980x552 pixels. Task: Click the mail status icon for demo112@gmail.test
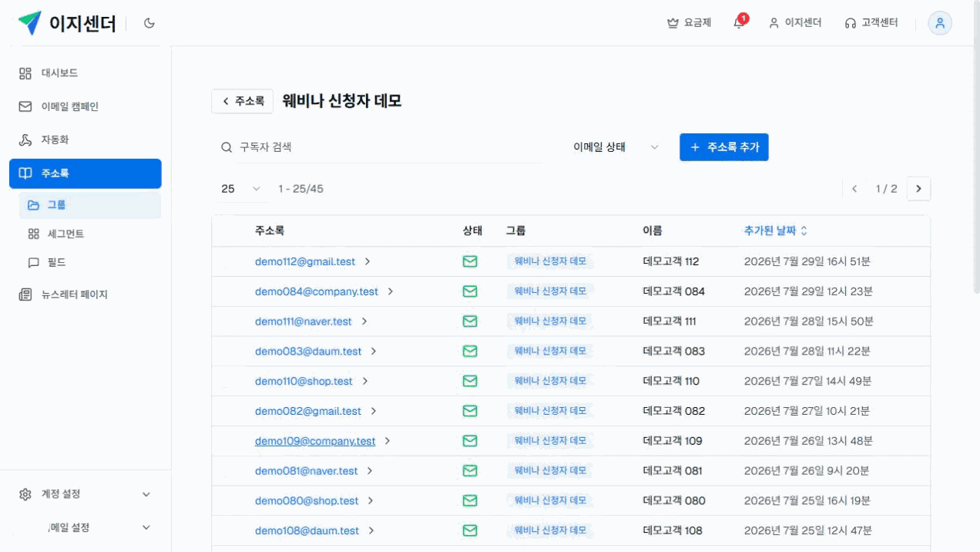click(470, 261)
